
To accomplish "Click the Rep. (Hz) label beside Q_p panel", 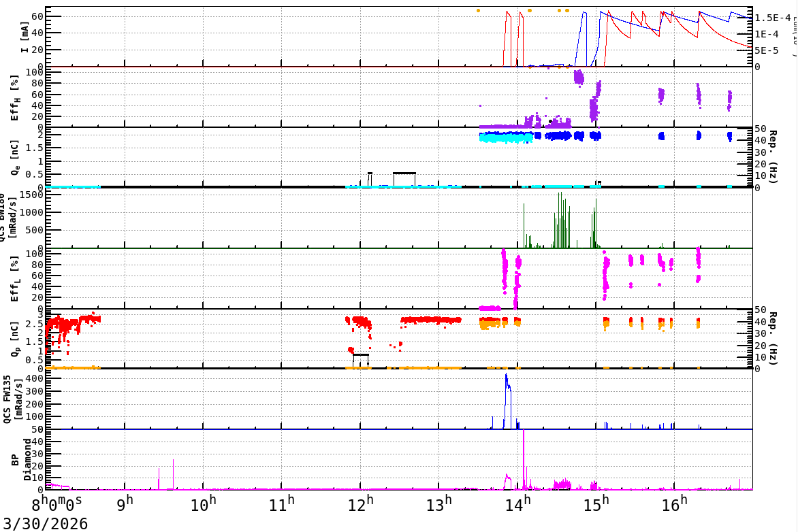I will pos(772,338).
